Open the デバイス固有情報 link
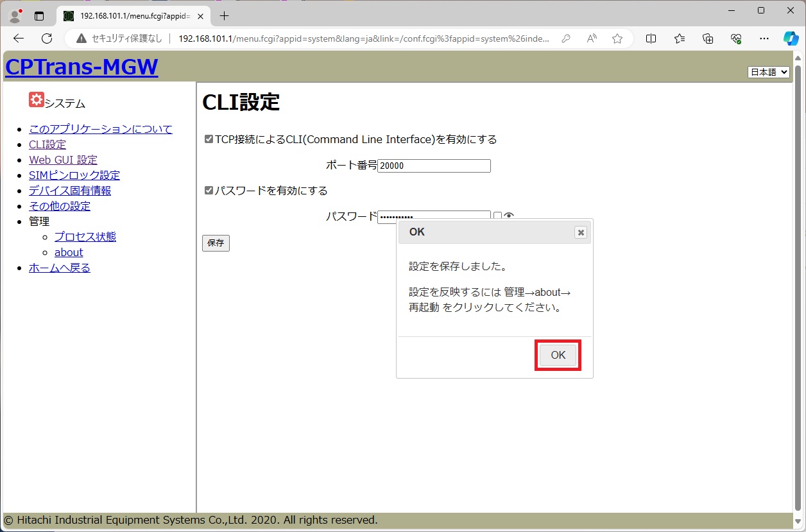The image size is (806, 532). (x=70, y=191)
